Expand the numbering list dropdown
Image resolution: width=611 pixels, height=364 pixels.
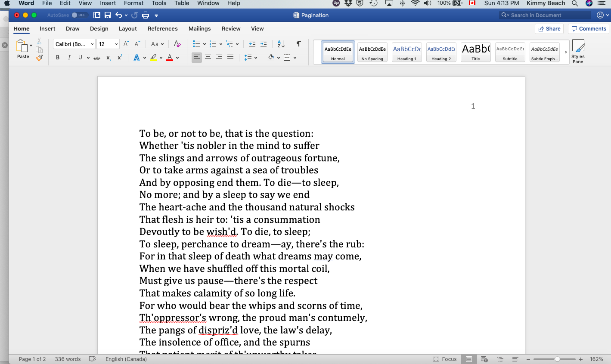(221, 44)
